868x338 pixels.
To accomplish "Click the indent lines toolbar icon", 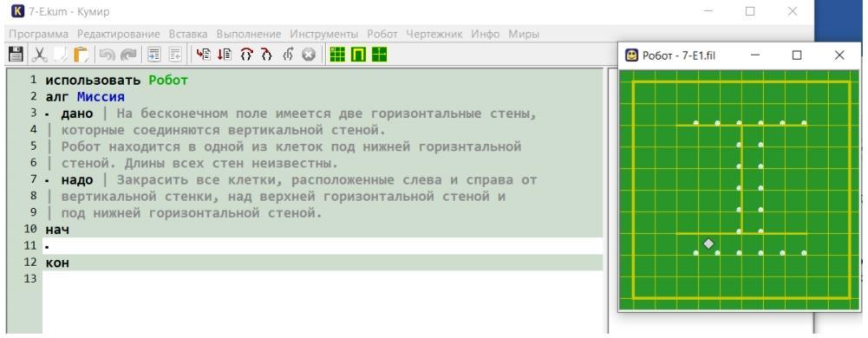I will [154, 55].
